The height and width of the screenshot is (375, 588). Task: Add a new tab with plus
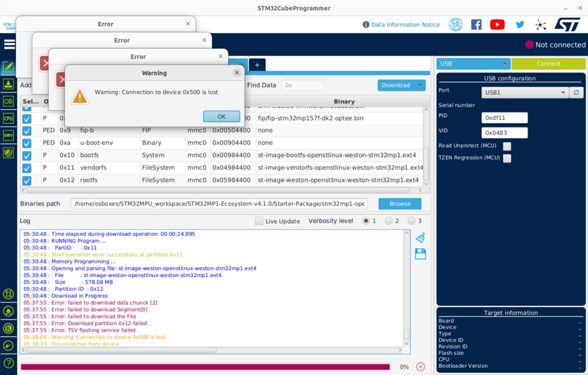[x=257, y=65]
